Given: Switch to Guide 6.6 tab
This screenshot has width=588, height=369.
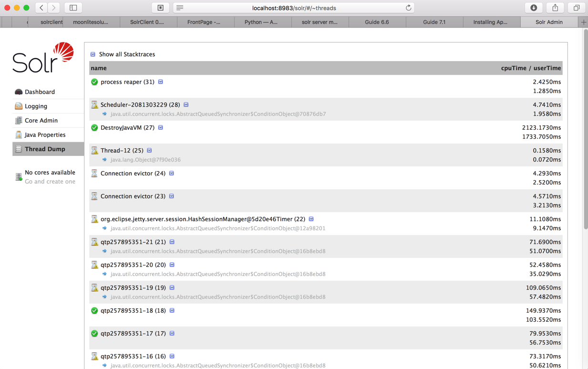Looking at the screenshot, I should 377,22.
